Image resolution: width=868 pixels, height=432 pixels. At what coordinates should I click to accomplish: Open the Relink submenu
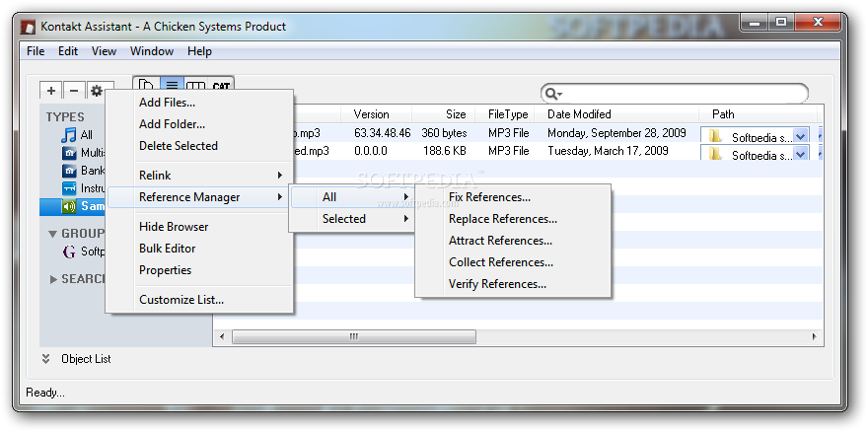point(199,175)
